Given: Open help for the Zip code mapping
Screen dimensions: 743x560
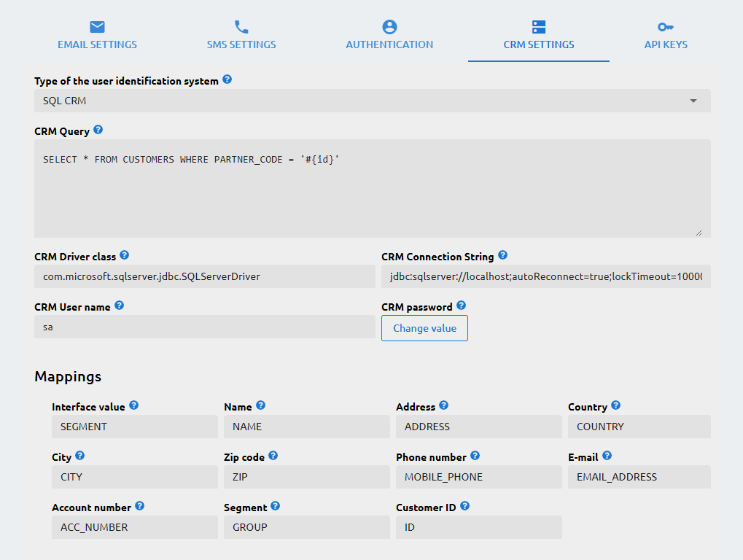Looking at the screenshot, I should tap(273, 456).
